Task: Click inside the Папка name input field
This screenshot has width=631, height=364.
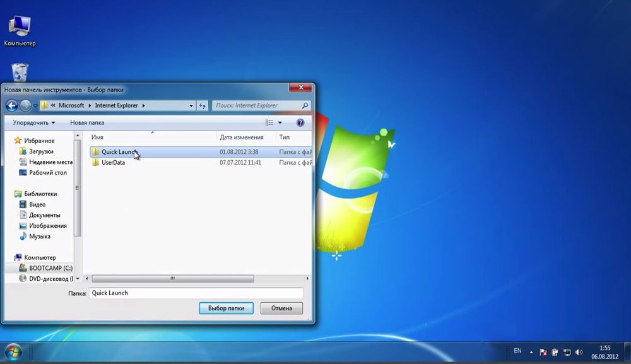Action: (x=196, y=293)
